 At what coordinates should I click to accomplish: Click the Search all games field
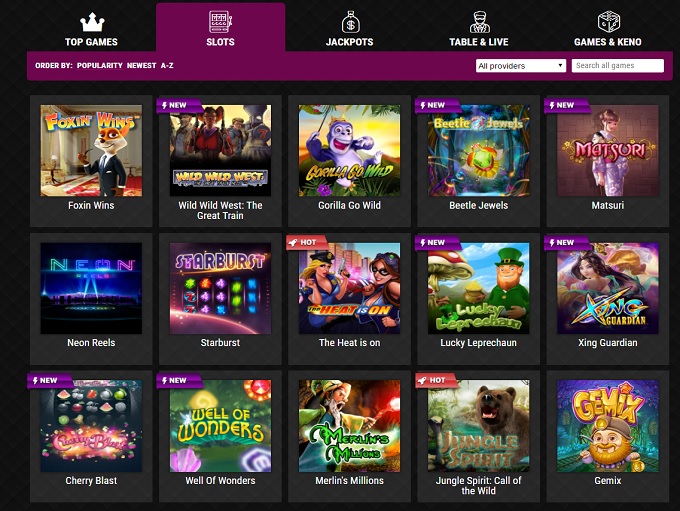[x=618, y=66]
